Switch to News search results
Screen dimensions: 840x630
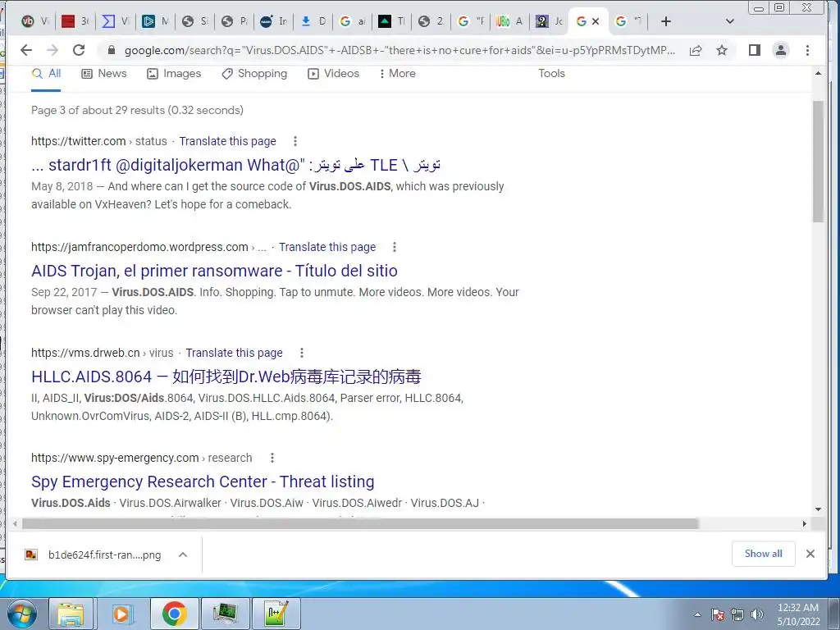pyautogui.click(x=104, y=73)
